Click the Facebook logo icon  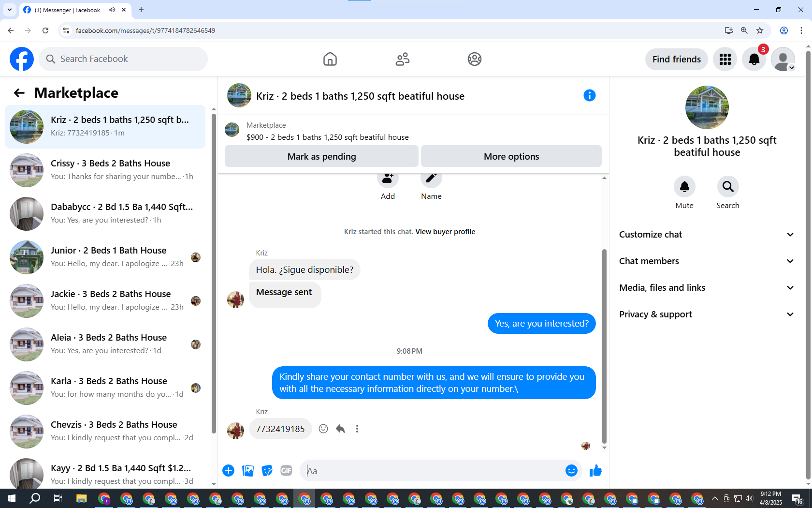pyautogui.click(x=22, y=59)
